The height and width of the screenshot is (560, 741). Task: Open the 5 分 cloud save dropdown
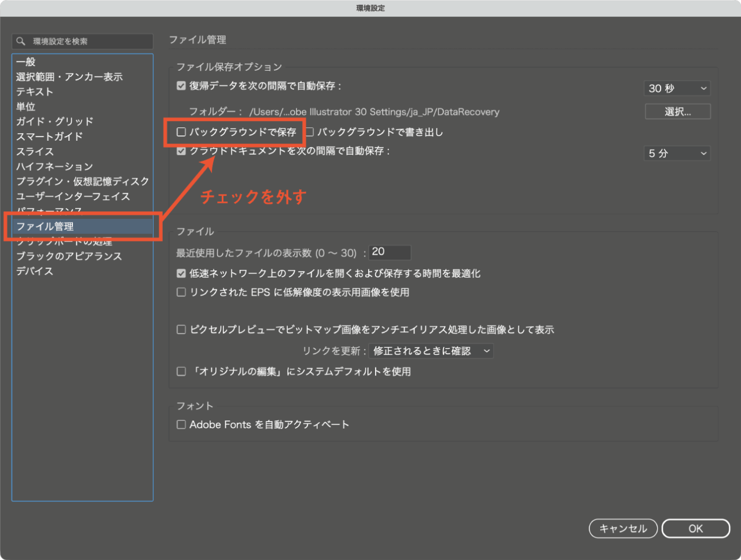coord(677,153)
